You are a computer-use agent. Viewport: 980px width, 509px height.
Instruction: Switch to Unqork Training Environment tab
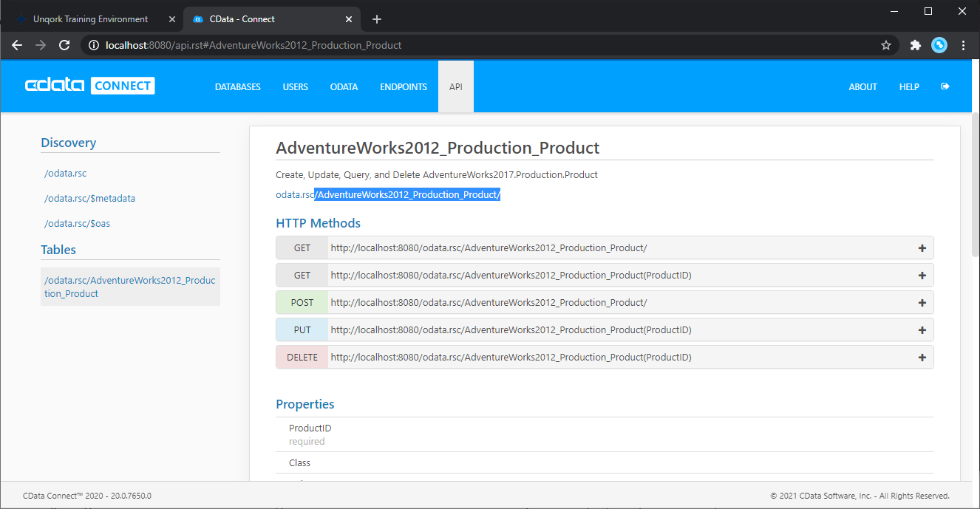point(90,19)
